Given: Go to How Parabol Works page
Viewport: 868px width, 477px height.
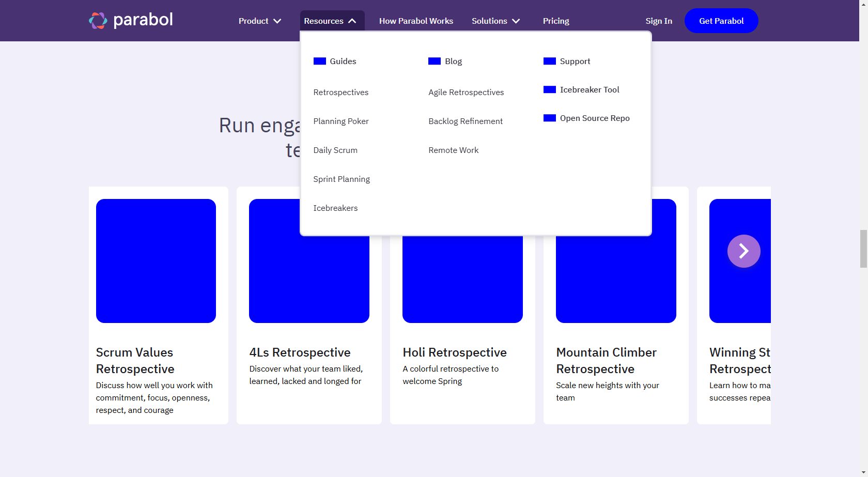Looking at the screenshot, I should point(416,21).
